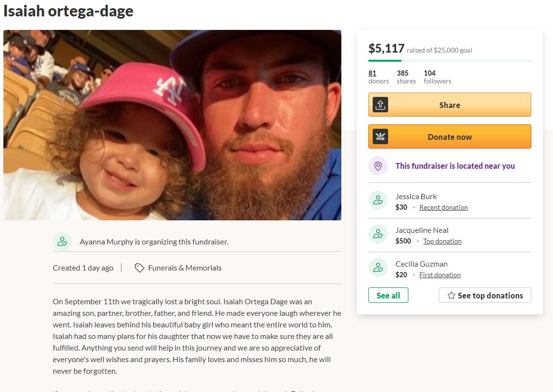Open the 81 donors link

point(372,73)
